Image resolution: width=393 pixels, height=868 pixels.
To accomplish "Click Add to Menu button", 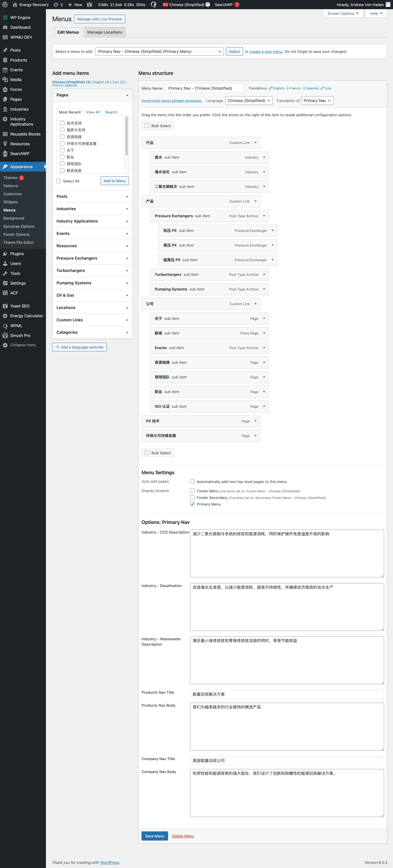I will tap(115, 181).
